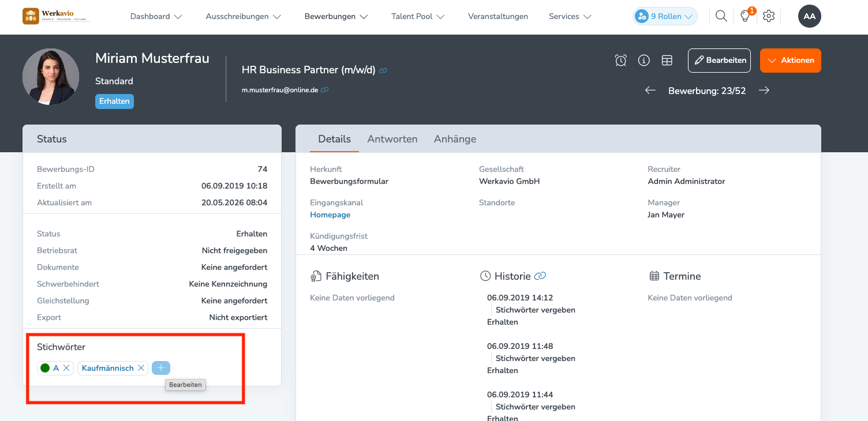Screen dimensions: 868x421
Task: Remove the Kaufmännisch keyword tag
Action: click(x=141, y=368)
